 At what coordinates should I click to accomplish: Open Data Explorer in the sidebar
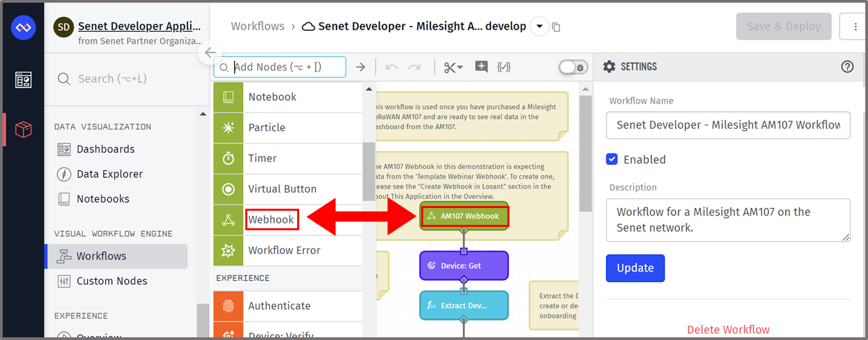110,174
